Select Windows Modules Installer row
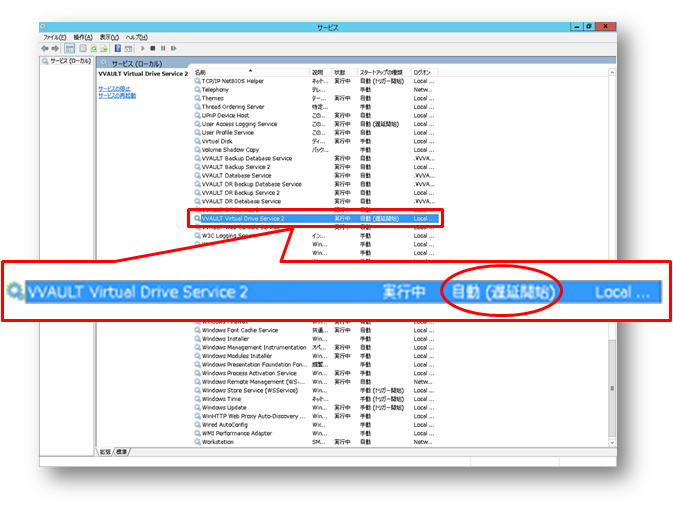 315,356
